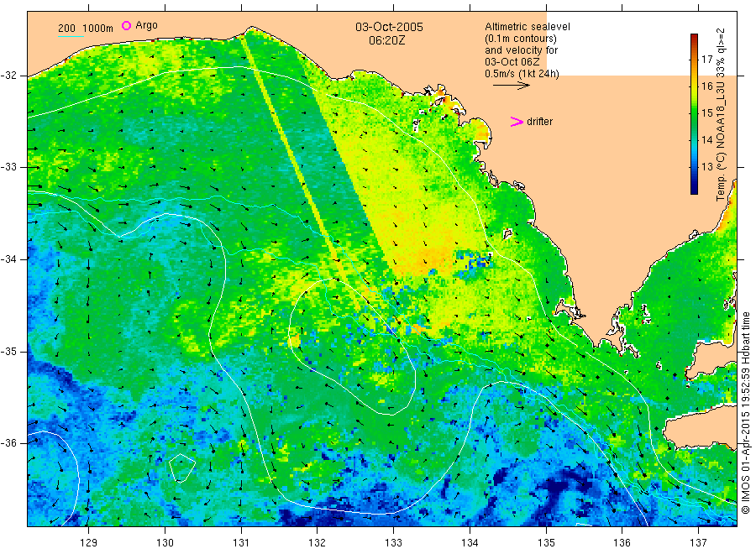Click the "and velocity for" caption line
This screenshot has width=756, height=554.
521,50
